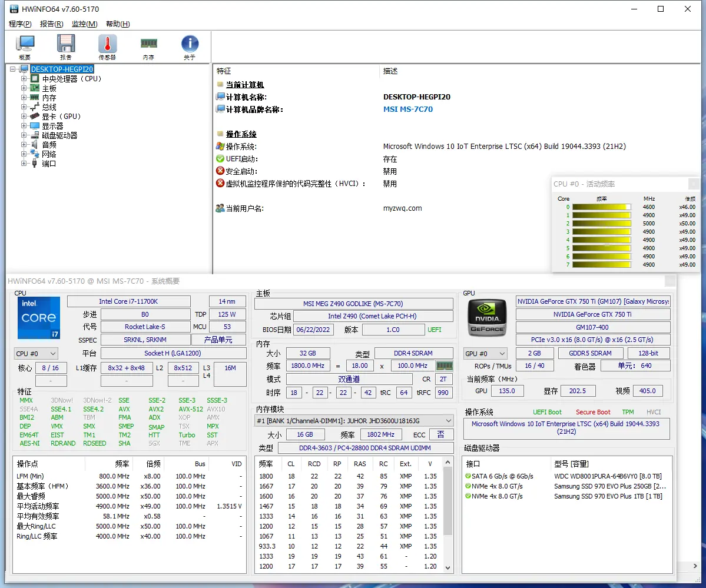This screenshot has width=706, height=588.
Task: Open the 监控(M) menu
Action: [x=85, y=24]
